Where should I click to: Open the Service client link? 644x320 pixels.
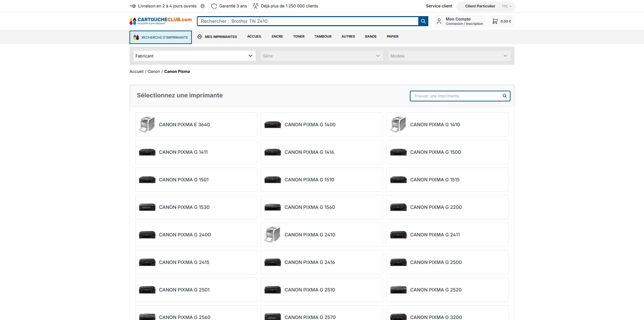(x=439, y=6)
